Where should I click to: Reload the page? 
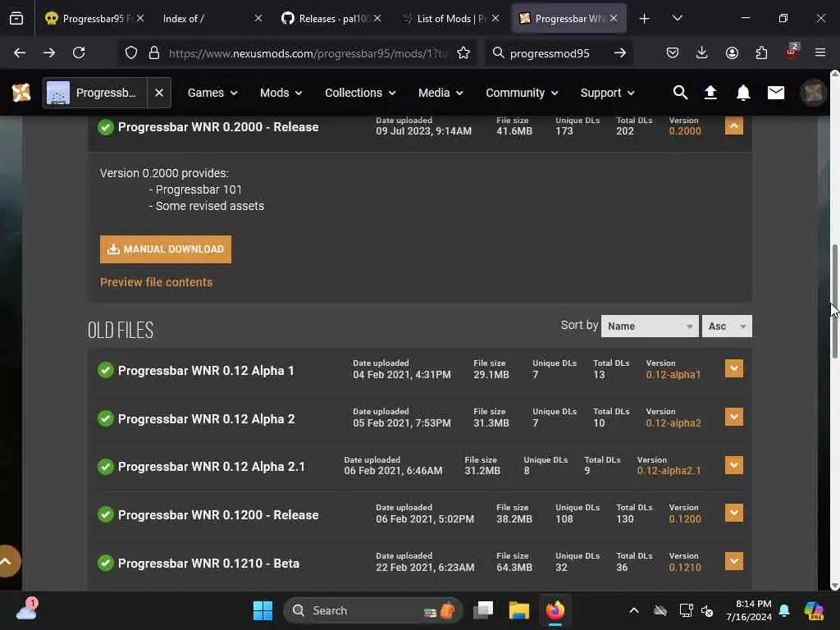pos(79,52)
